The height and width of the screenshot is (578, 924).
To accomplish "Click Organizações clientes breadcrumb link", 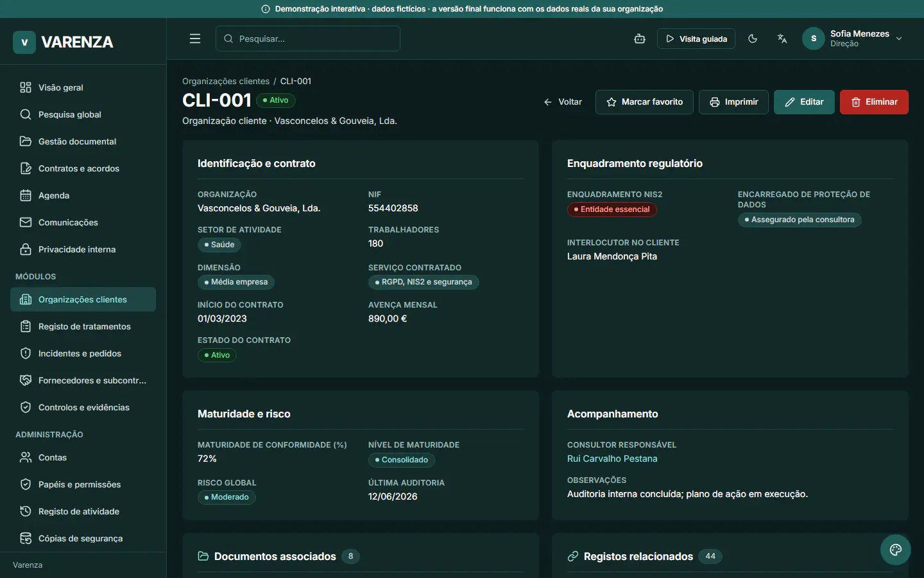I will click(226, 81).
